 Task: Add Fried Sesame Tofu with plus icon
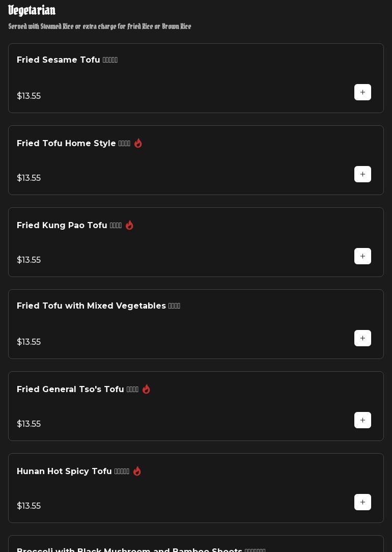(x=362, y=92)
